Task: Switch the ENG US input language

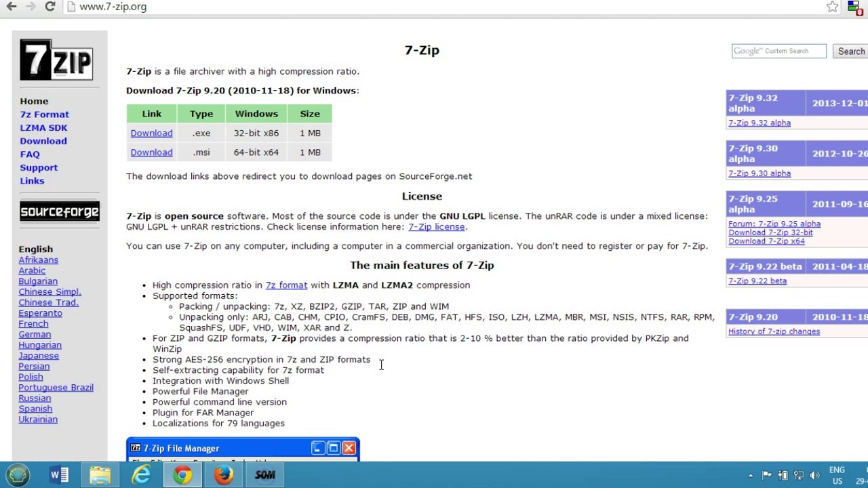Action: [x=837, y=475]
